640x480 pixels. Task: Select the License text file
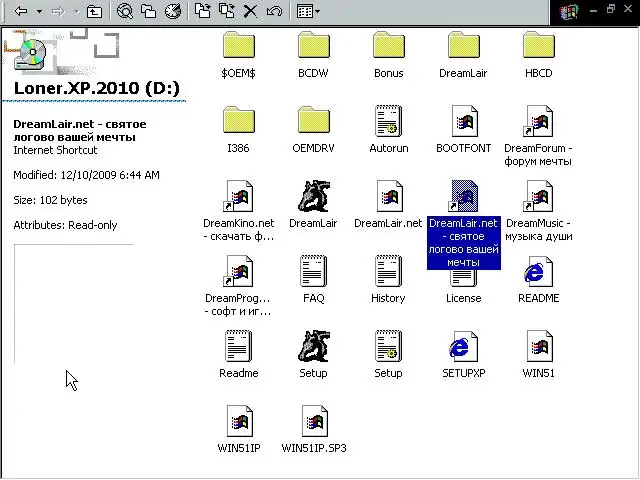[464, 289]
